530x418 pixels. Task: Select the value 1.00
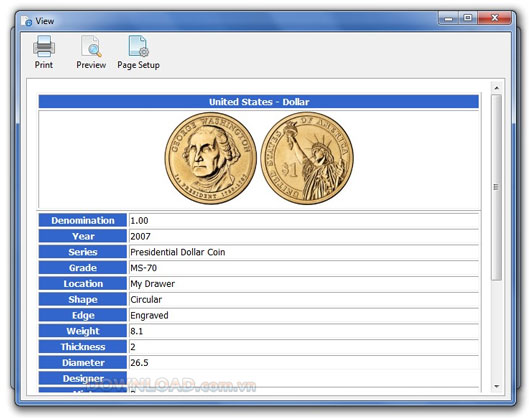click(x=139, y=221)
